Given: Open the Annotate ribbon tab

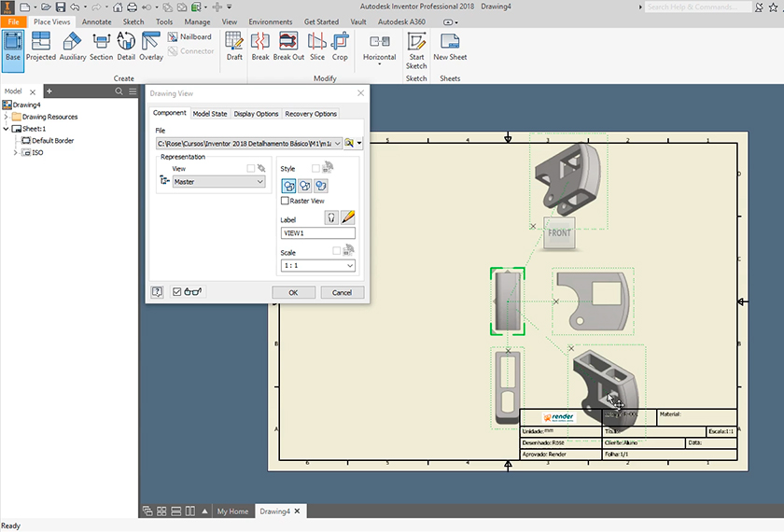Looking at the screenshot, I should 96,21.
